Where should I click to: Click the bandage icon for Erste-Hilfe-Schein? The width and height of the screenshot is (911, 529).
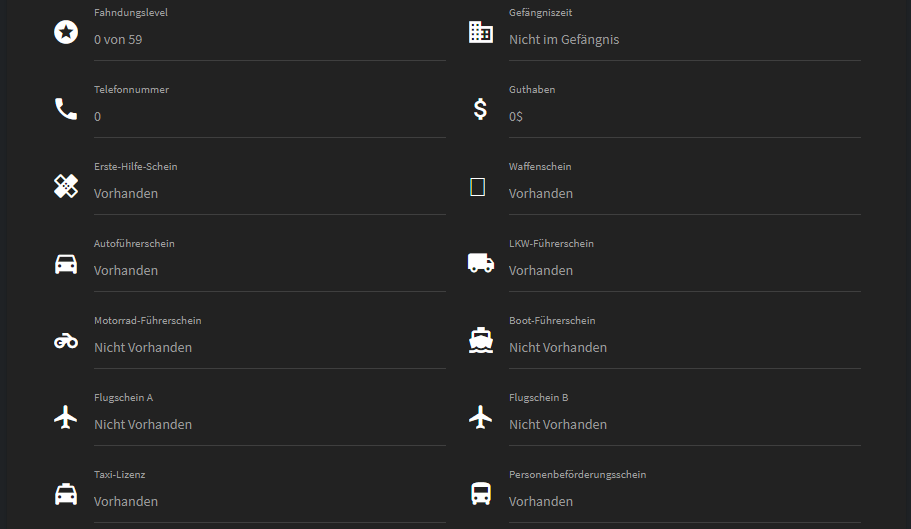pyautogui.click(x=66, y=186)
